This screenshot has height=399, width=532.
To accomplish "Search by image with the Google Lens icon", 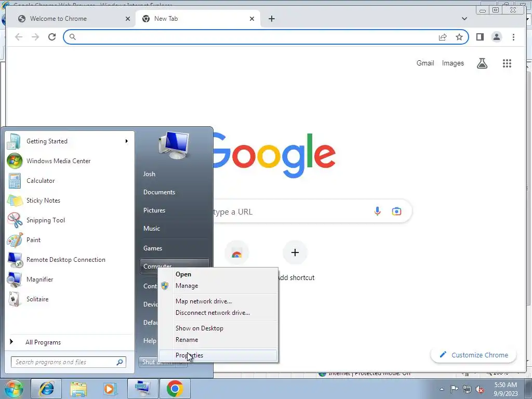I will pos(396,211).
